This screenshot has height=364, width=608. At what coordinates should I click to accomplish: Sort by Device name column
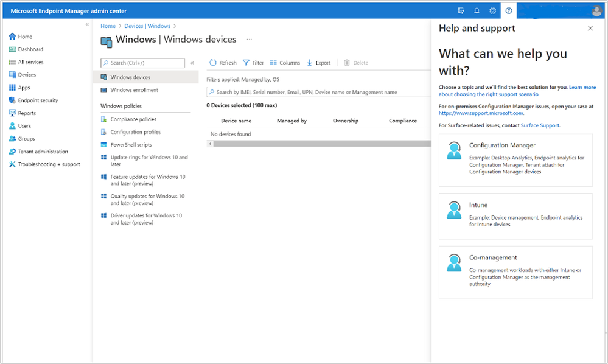click(x=236, y=121)
